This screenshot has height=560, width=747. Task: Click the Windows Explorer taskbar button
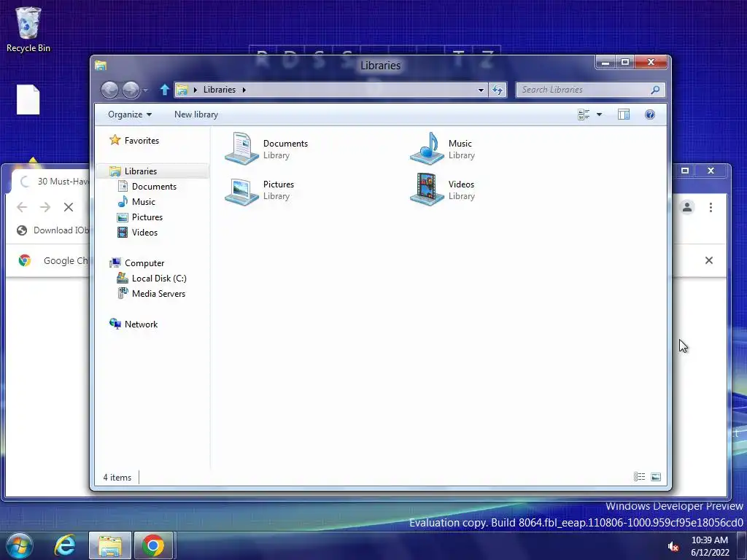110,545
